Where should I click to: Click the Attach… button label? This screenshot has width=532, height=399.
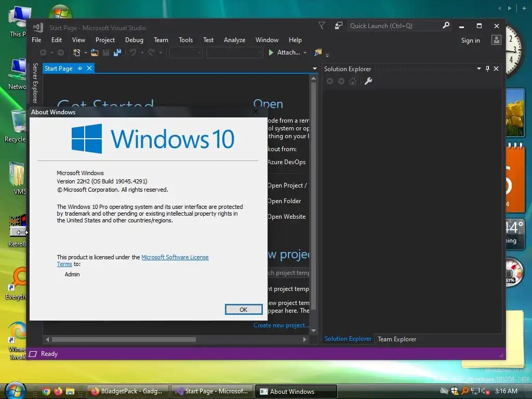289,52
